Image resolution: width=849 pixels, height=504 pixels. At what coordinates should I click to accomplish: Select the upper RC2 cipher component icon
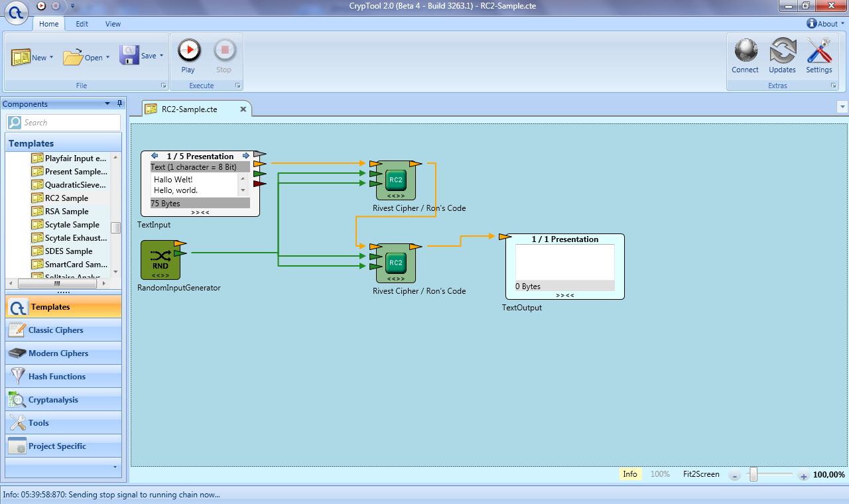tap(396, 180)
